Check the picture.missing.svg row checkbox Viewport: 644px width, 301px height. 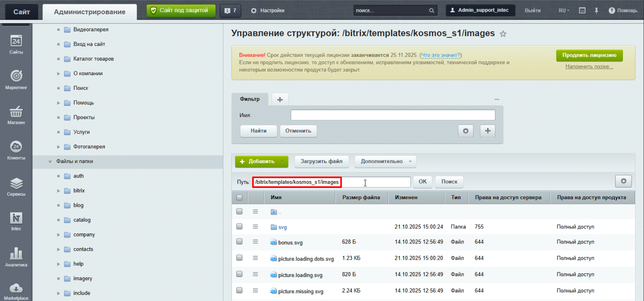point(240,291)
